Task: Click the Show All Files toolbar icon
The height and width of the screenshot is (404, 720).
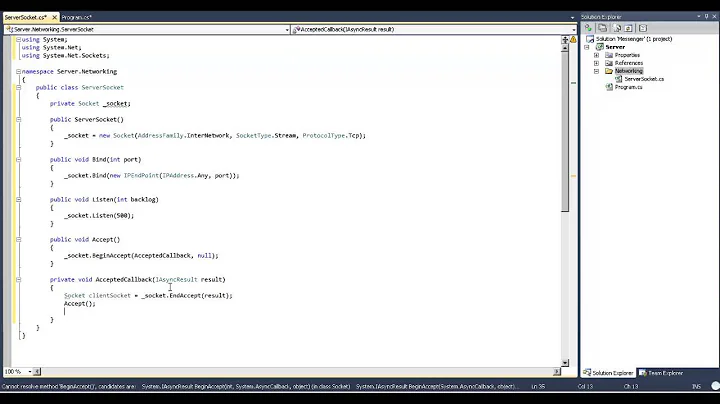Action: coord(602,28)
